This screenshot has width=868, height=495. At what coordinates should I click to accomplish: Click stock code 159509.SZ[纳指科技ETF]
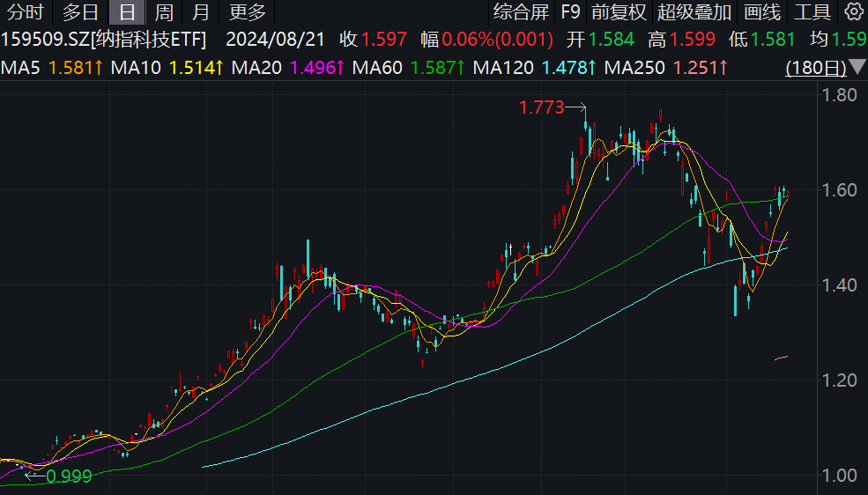pos(103,40)
